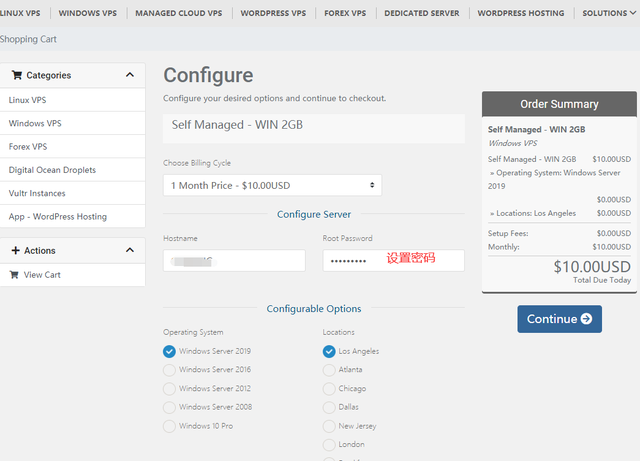The width and height of the screenshot is (640, 461).
Task: Click the arrow icon in Continue button
Action: click(587, 318)
